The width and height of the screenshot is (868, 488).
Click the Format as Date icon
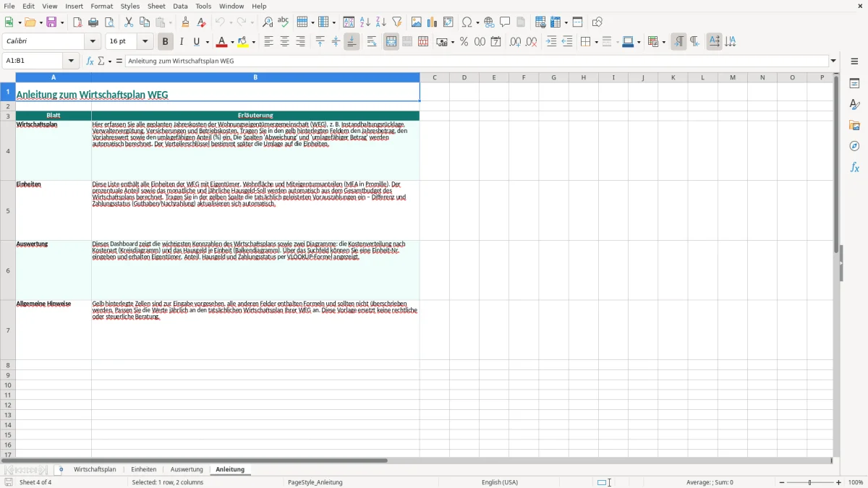(x=496, y=42)
